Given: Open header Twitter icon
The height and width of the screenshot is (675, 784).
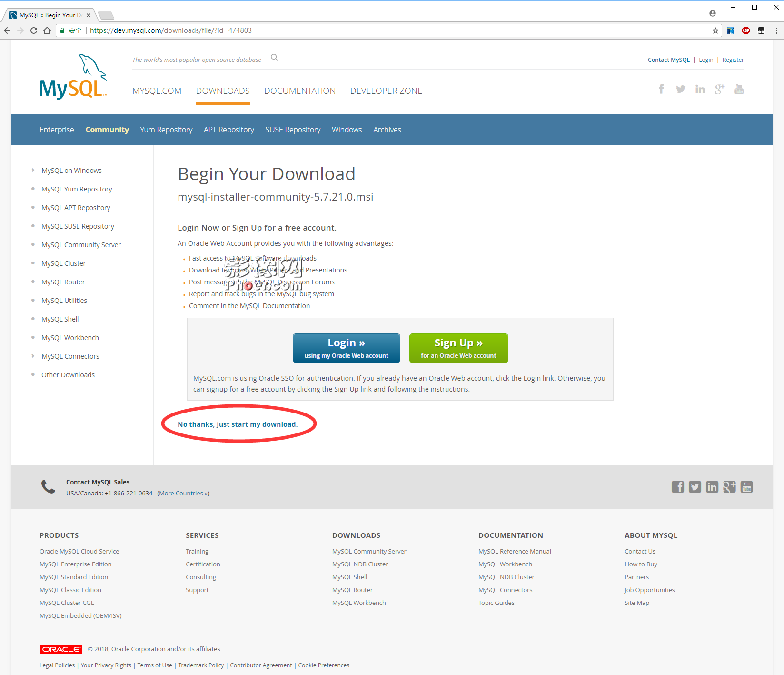Looking at the screenshot, I should [681, 89].
